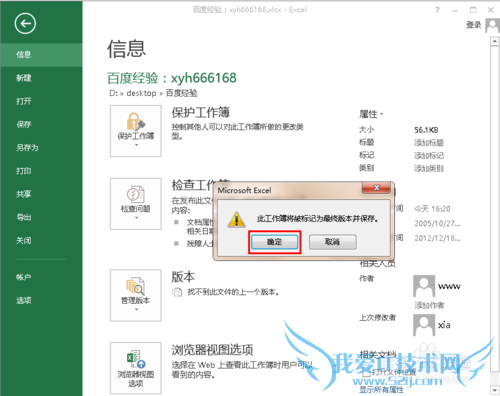
Task: Click the date value 2012/12/18...
Action: coord(437,238)
